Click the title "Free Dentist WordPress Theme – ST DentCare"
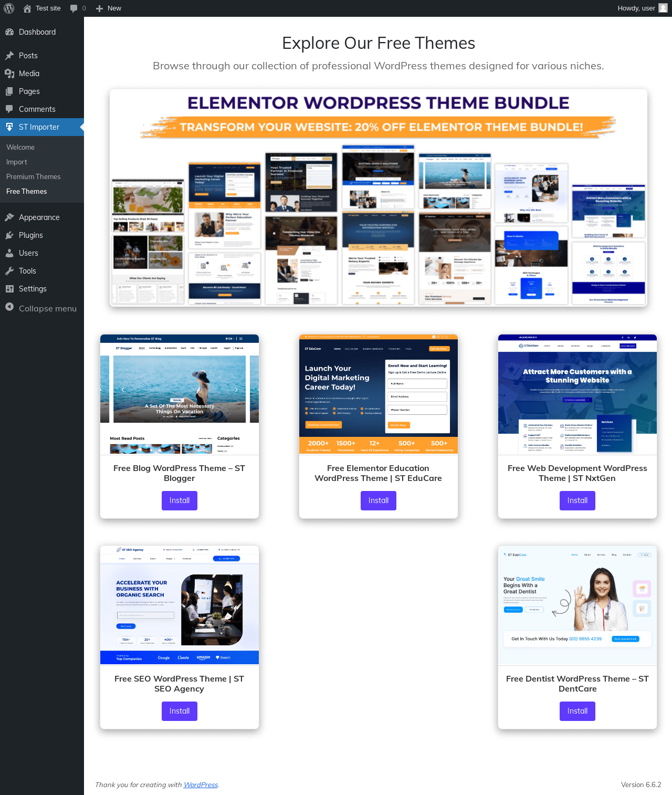The image size is (672, 795). point(577,684)
